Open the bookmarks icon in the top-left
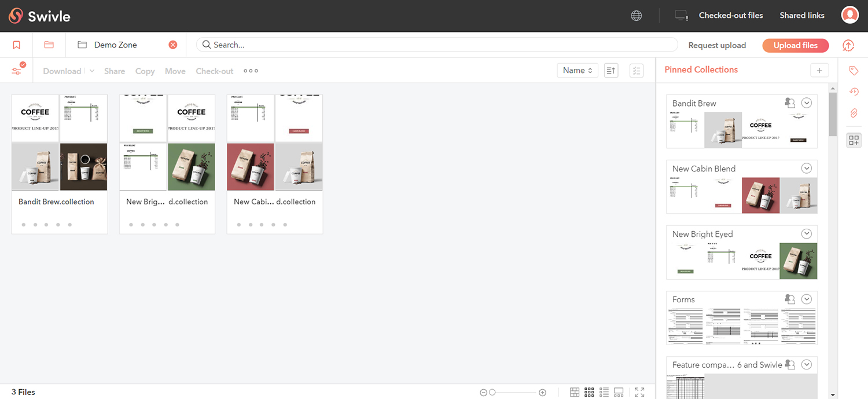 click(x=16, y=45)
